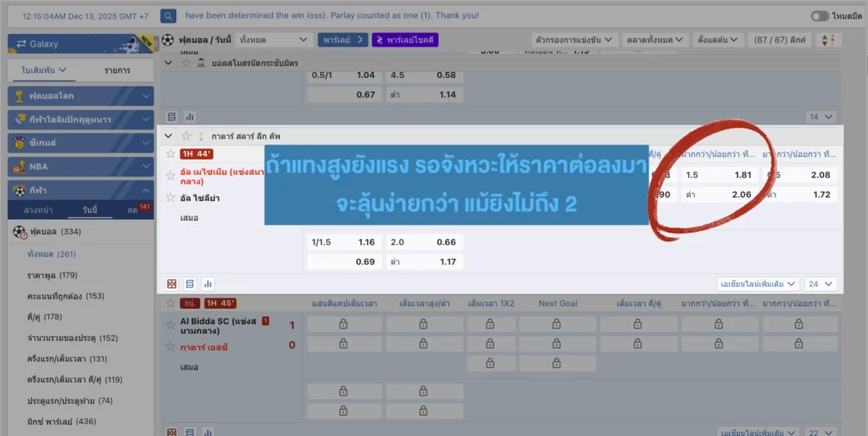The image size is (868, 436).
Task: Collapse the บอลสโมสรนัดกระชับมิตร league row
Action: click(169, 63)
